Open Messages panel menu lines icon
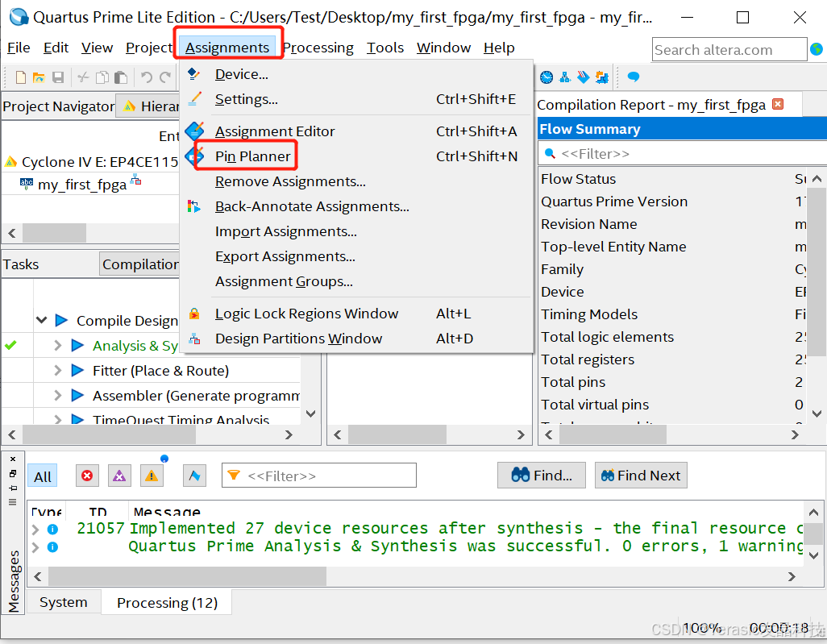Image resolution: width=827 pixels, height=644 pixels. (13, 502)
